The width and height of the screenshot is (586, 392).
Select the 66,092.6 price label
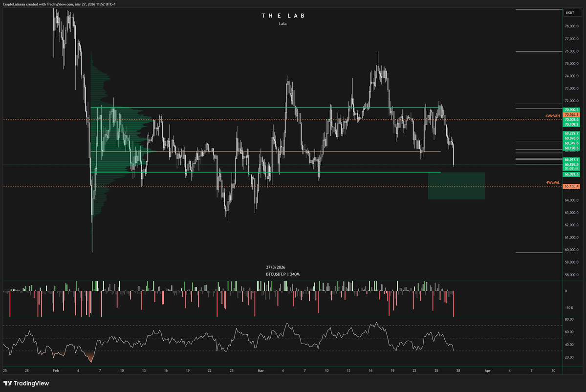pos(571,174)
